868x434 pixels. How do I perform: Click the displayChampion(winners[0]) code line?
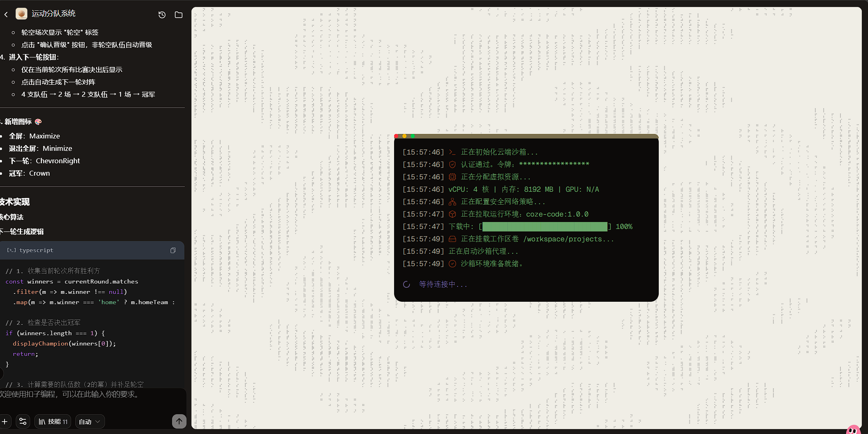pyautogui.click(x=65, y=343)
